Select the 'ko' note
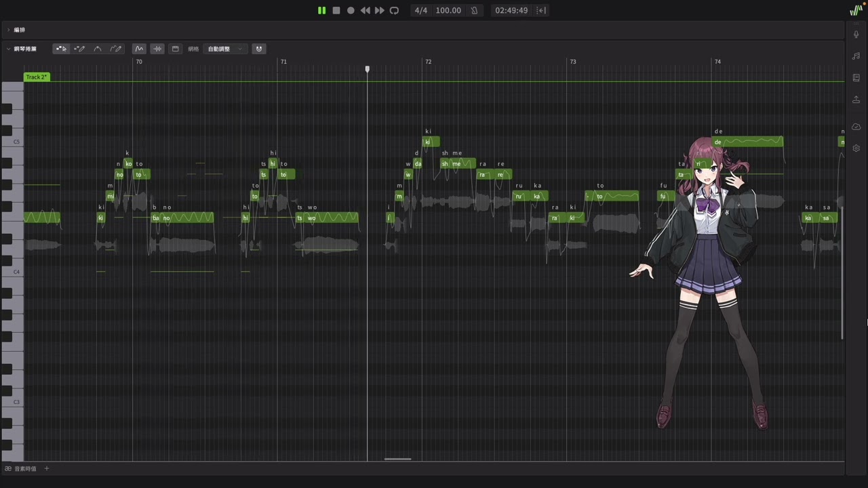Image resolution: width=868 pixels, height=488 pixels. pyautogui.click(x=128, y=163)
